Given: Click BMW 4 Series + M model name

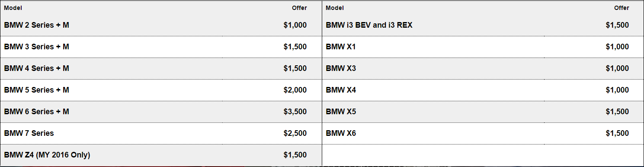Looking at the screenshot, I should pos(36,68).
